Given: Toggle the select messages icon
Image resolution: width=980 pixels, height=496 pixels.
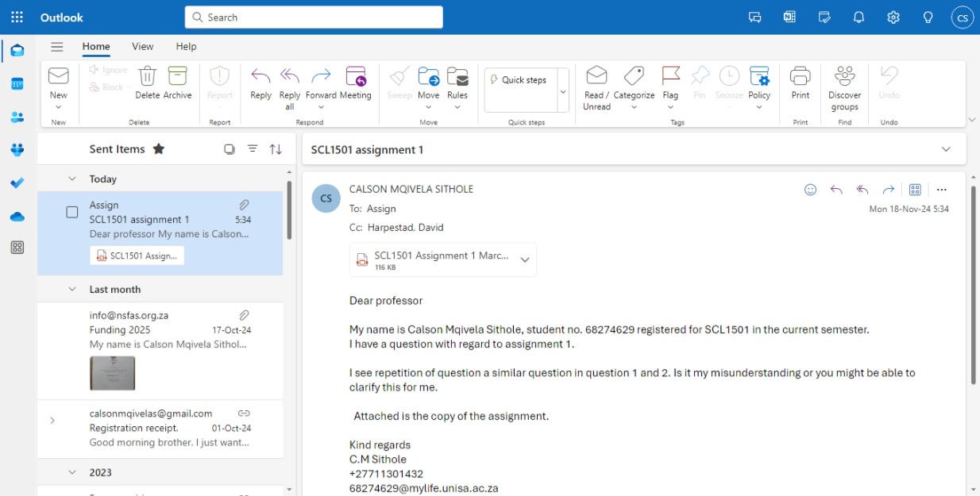Looking at the screenshot, I should tap(230, 148).
